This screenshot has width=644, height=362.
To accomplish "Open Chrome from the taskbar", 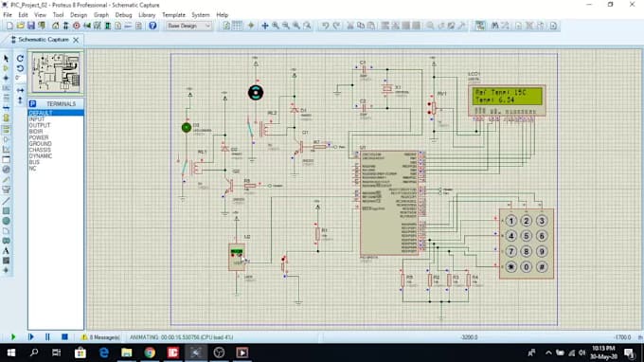I will [150, 353].
